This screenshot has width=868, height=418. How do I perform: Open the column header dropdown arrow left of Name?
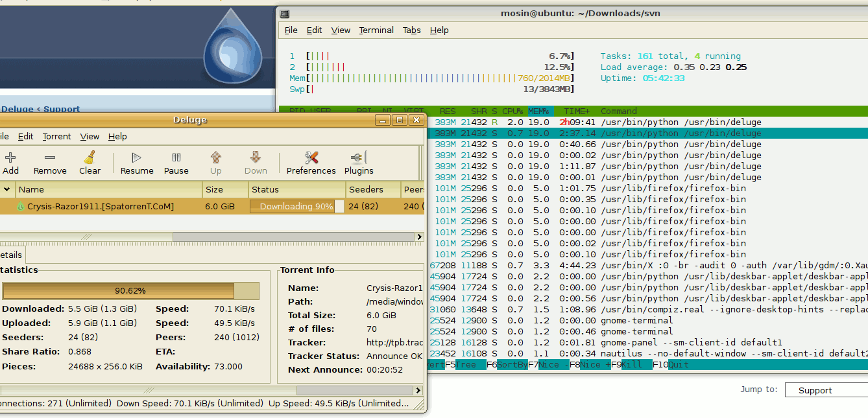click(7, 189)
